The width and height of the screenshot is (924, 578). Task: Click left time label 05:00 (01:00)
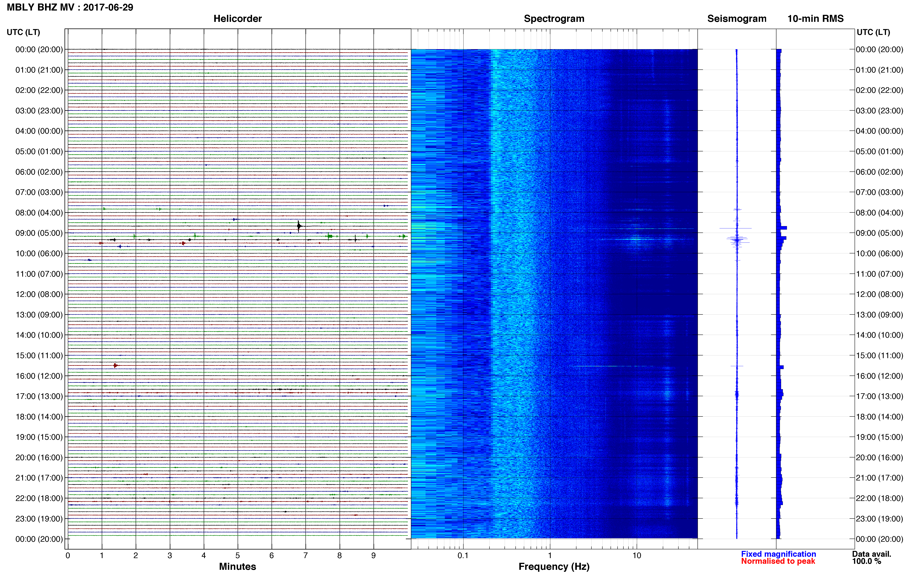pos(39,151)
